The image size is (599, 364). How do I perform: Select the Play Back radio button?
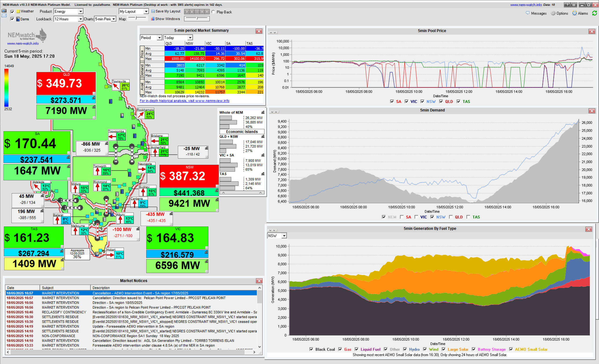tap(213, 12)
